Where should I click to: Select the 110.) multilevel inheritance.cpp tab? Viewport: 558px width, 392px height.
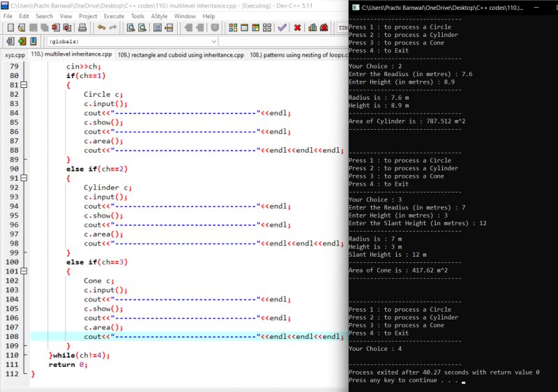pyautogui.click(x=71, y=54)
